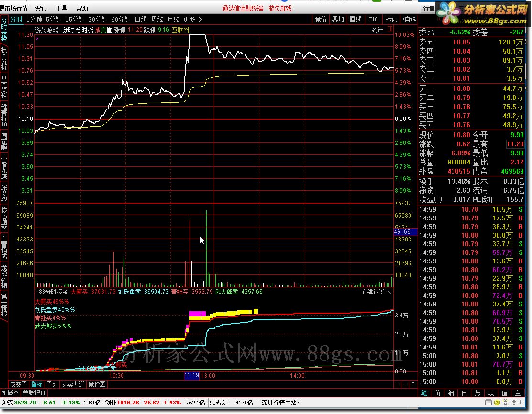Click the list window icon in status bar
This screenshot has width=532, height=414.
click(x=488, y=403)
